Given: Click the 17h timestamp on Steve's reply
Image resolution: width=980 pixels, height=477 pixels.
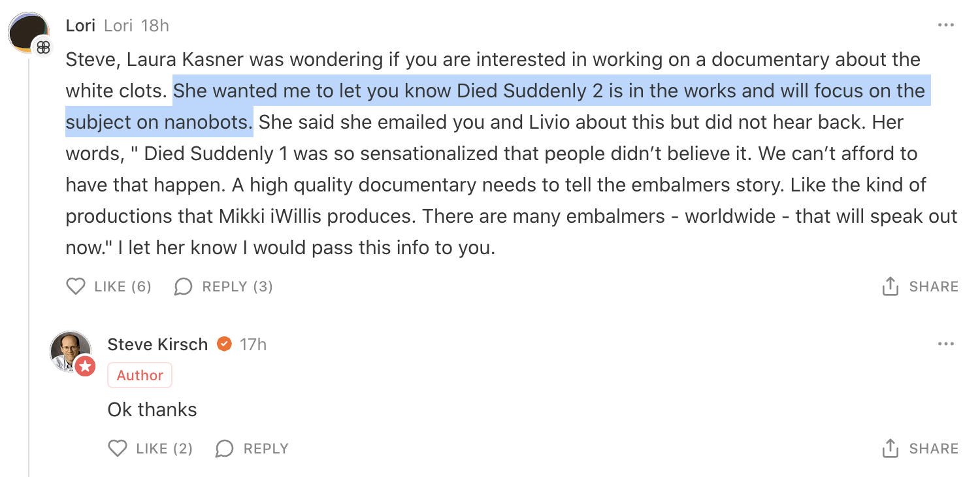Looking at the screenshot, I should coord(253,344).
